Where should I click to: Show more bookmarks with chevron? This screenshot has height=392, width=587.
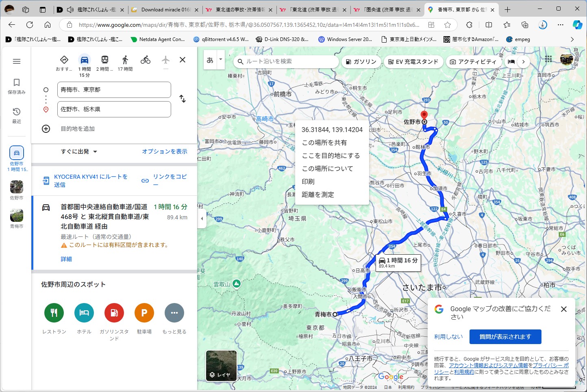(572, 39)
